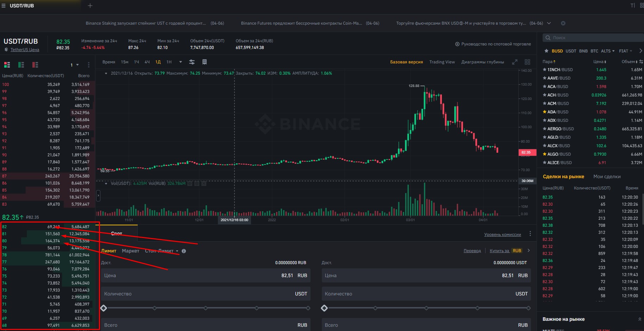The image size is (644, 331).
Task: Switch to the Trading View chart tab
Action: [442, 62]
